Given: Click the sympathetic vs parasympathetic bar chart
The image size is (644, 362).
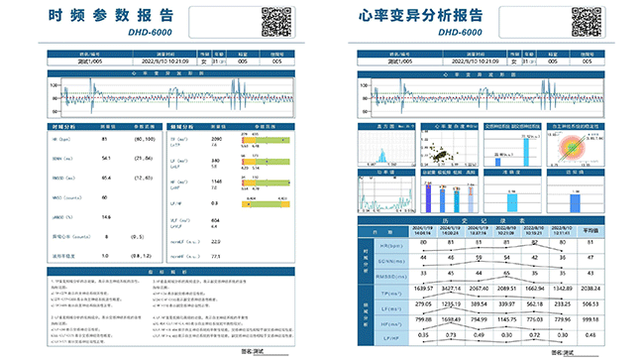Looking at the screenshot, I should tap(512, 145).
